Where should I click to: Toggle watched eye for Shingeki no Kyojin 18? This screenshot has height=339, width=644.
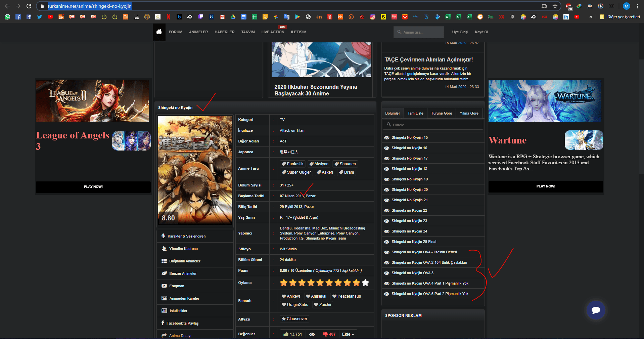(x=386, y=169)
